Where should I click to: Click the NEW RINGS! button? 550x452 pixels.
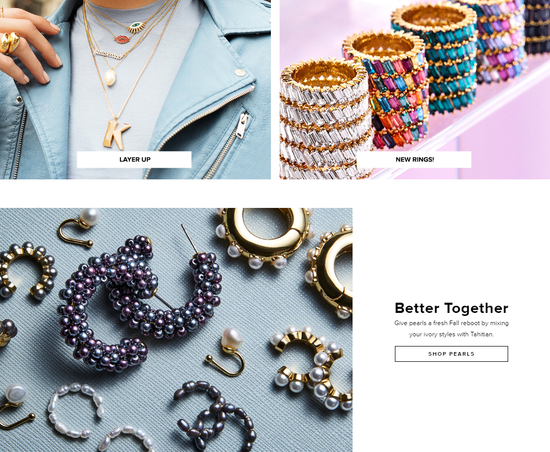[x=414, y=160]
